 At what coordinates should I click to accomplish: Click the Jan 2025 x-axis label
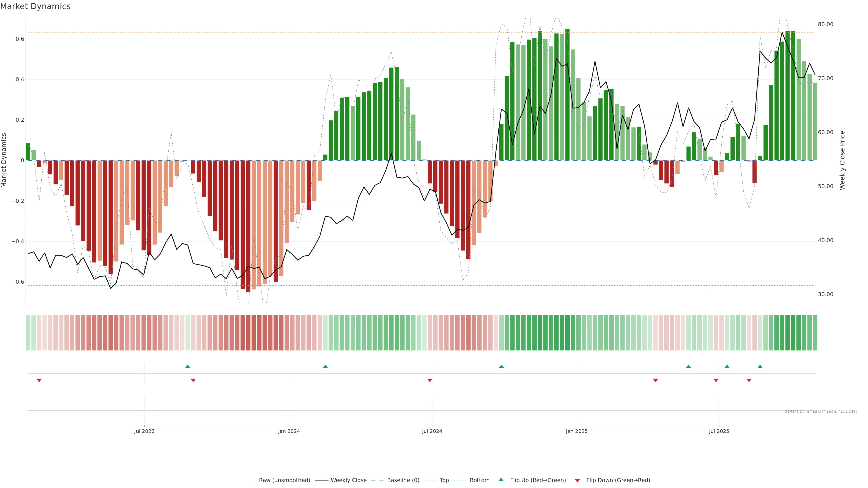(x=577, y=431)
